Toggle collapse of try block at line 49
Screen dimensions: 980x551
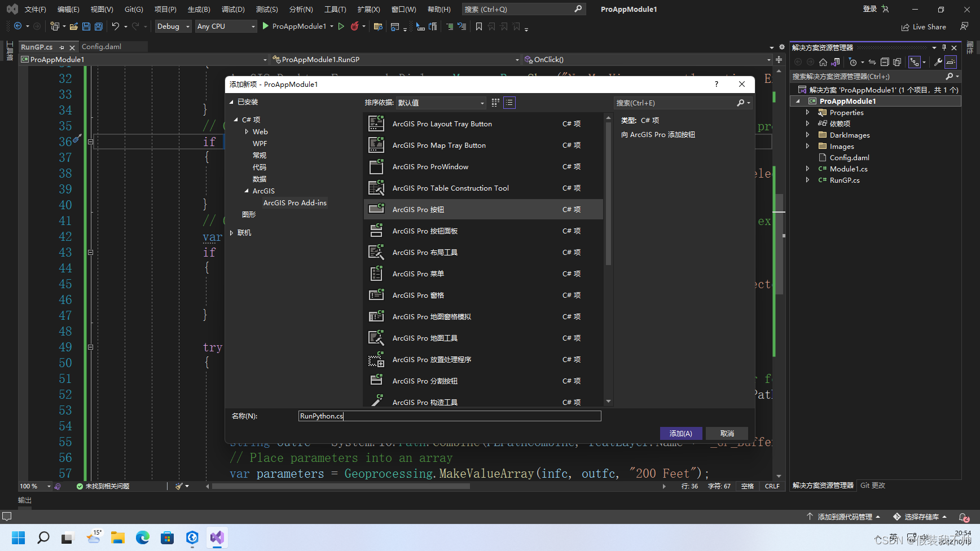[90, 347]
